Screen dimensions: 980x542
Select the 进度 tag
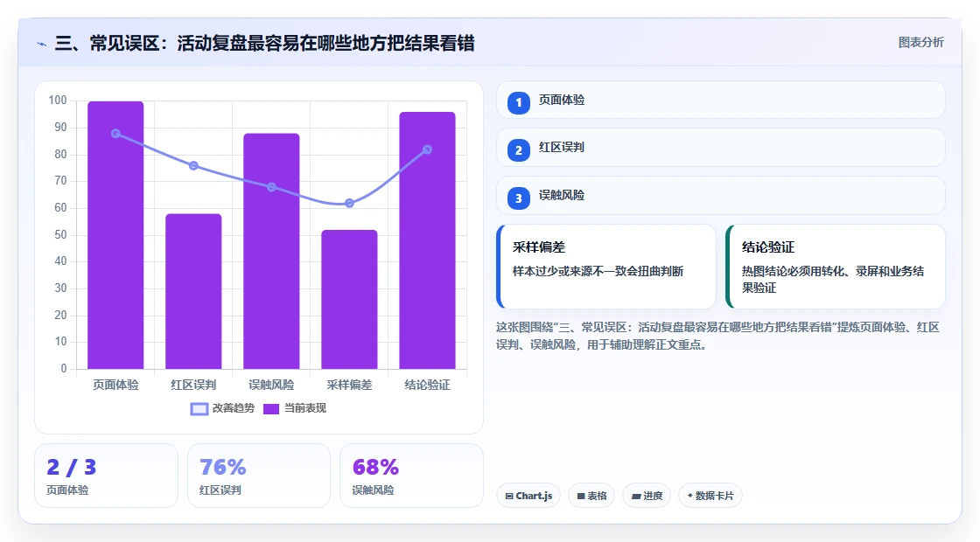pyautogui.click(x=647, y=496)
